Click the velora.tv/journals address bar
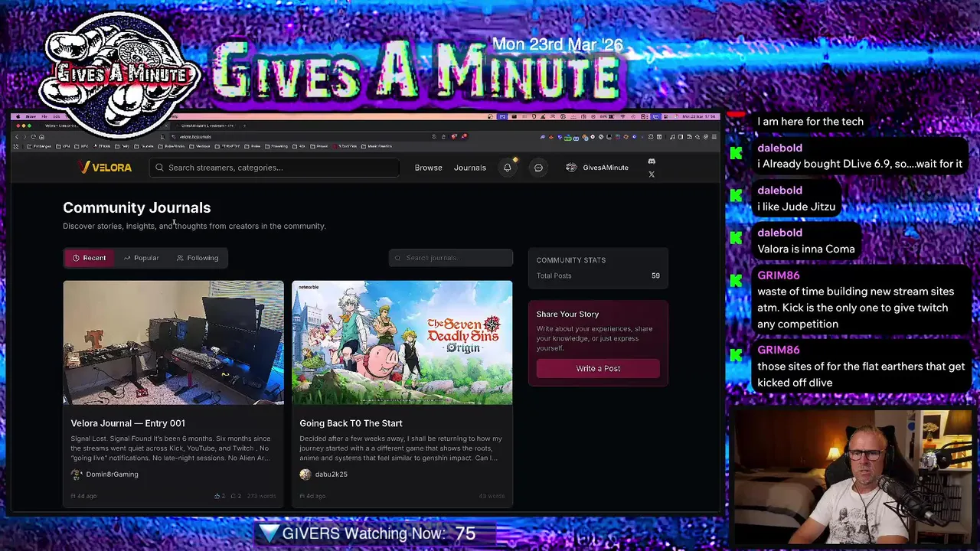This screenshot has width=980, height=551. tap(302, 137)
